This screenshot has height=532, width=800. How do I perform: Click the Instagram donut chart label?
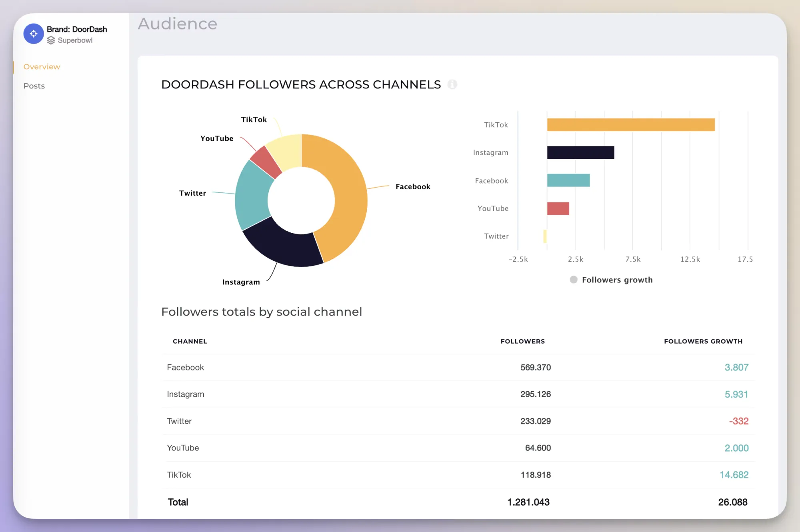tap(241, 282)
